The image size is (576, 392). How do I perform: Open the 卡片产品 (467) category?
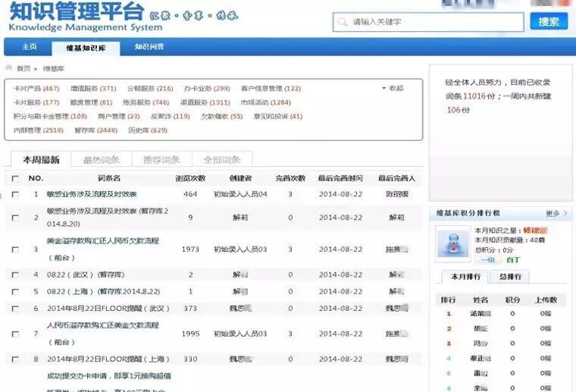36,89
